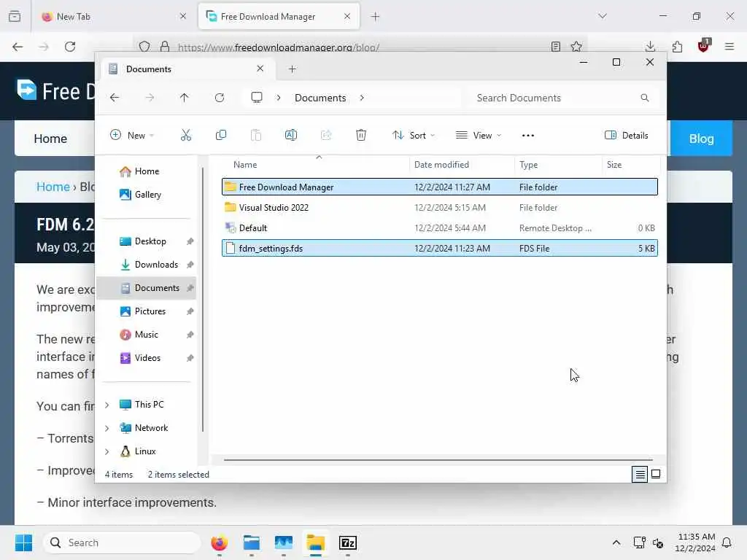
Task: Open Firefox from the taskbar
Action: (219, 542)
